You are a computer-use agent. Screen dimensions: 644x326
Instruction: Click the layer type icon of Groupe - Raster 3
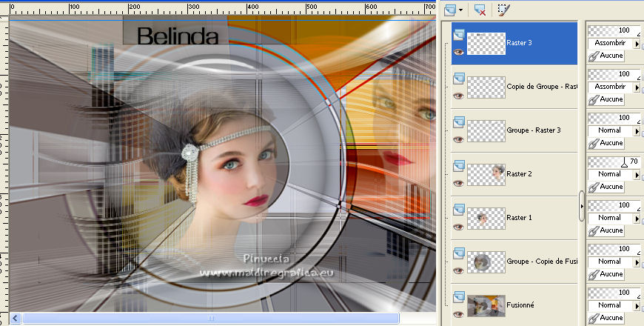click(459, 122)
